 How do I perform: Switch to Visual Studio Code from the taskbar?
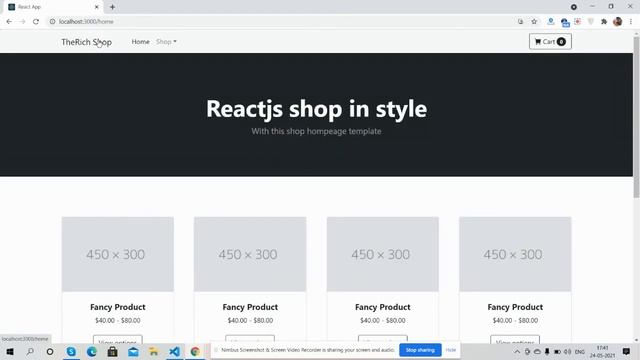[x=174, y=351]
